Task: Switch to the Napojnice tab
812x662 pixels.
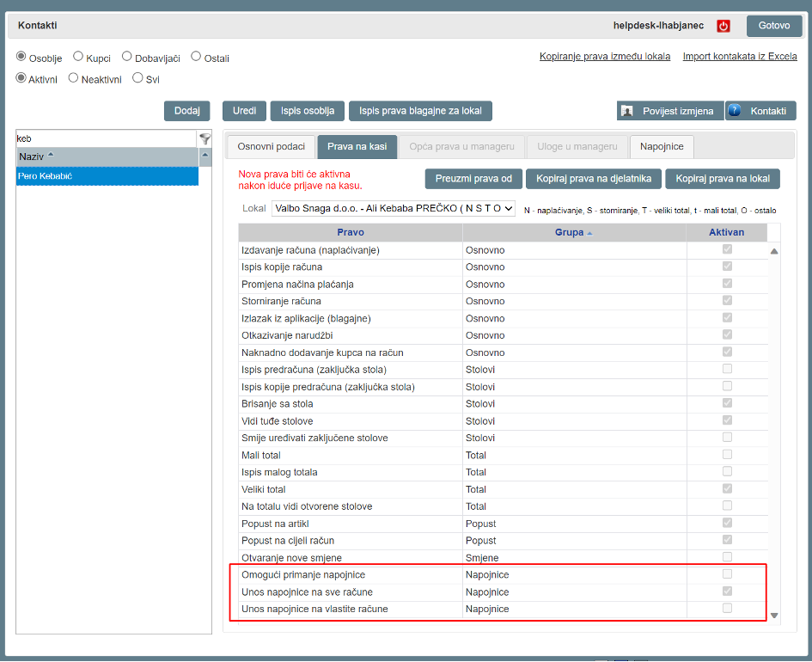Action: point(662,147)
